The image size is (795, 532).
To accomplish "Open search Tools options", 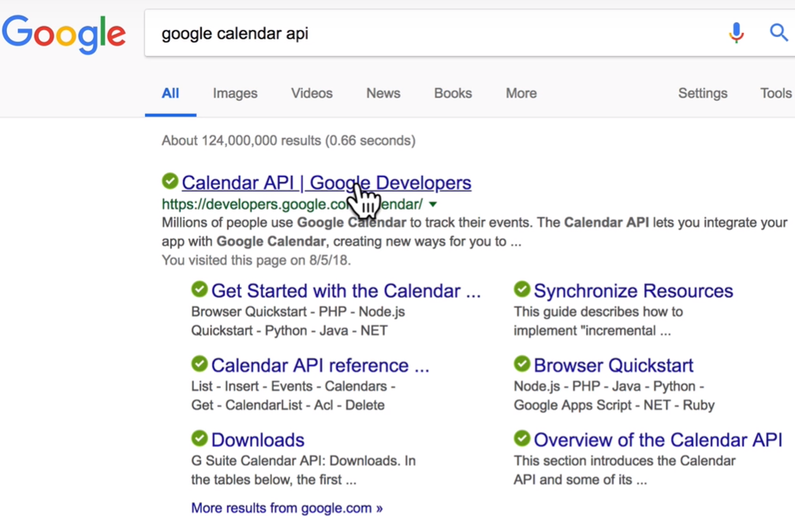I will (x=776, y=93).
